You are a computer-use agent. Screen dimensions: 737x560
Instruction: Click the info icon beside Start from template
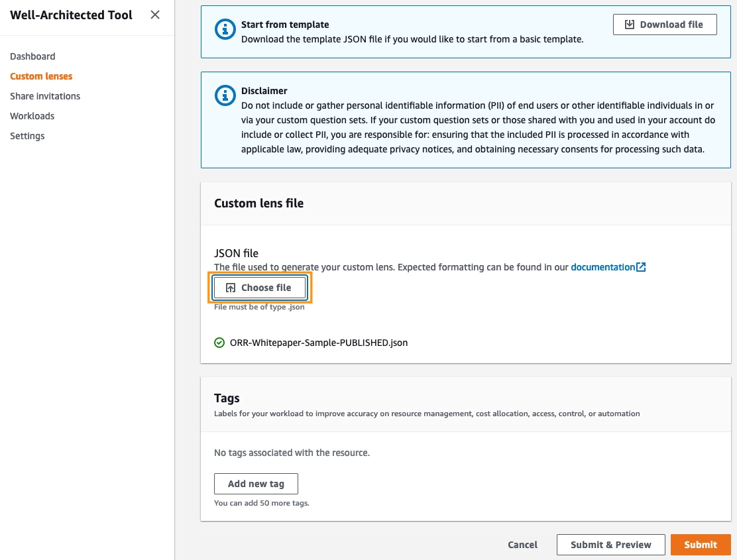click(x=225, y=29)
